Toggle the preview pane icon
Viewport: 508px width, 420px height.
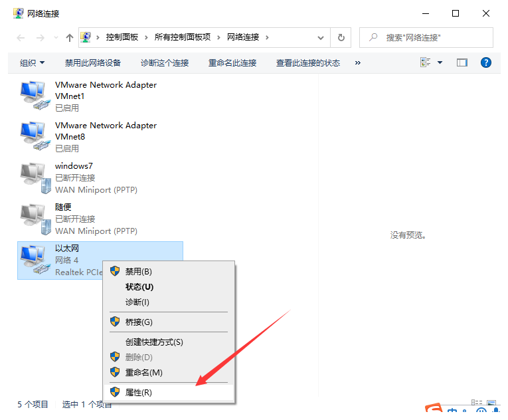[x=462, y=62]
